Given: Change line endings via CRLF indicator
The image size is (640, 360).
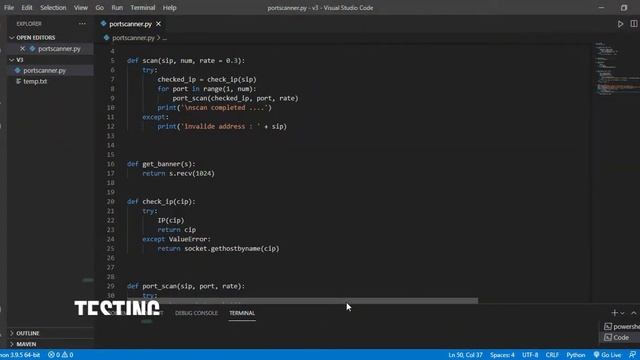Looking at the screenshot, I should tap(552, 355).
